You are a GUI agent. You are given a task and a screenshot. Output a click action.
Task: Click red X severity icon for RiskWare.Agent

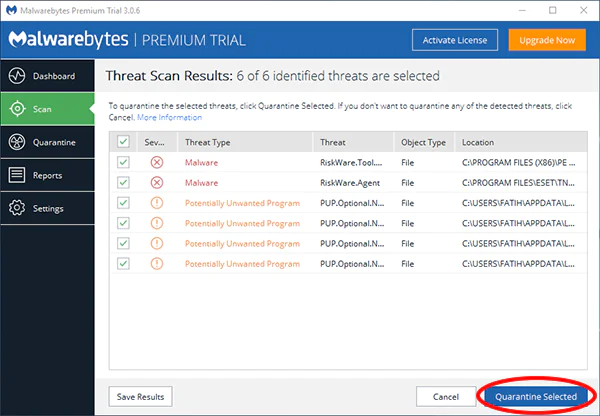click(x=156, y=182)
